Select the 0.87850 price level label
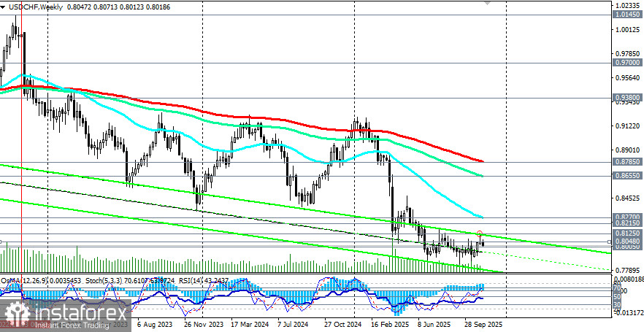The width and height of the screenshot is (644, 332). point(628,162)
